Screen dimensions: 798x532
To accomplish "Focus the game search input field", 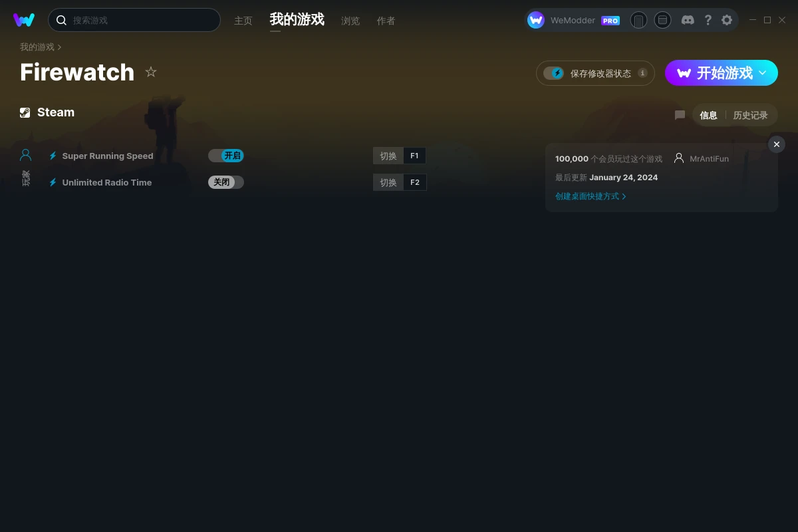I will pyautogui.click(x=134, y=20).
